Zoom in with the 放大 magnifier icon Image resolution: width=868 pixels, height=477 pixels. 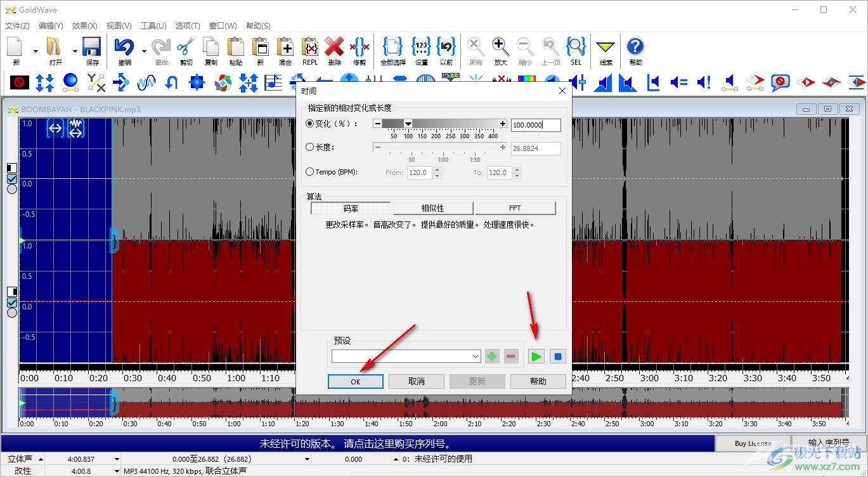(500, 47)
